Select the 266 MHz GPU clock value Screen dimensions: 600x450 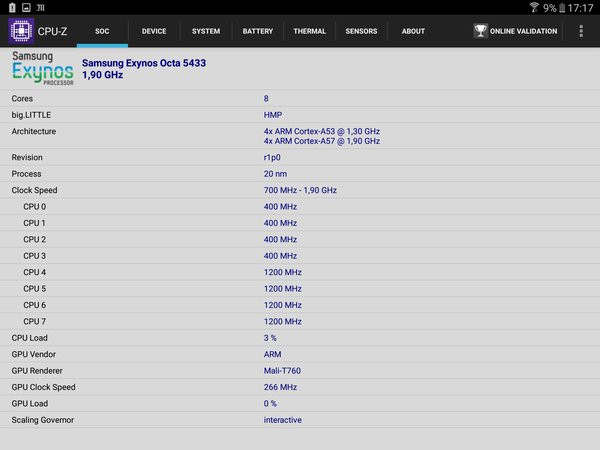click(280, 387)
